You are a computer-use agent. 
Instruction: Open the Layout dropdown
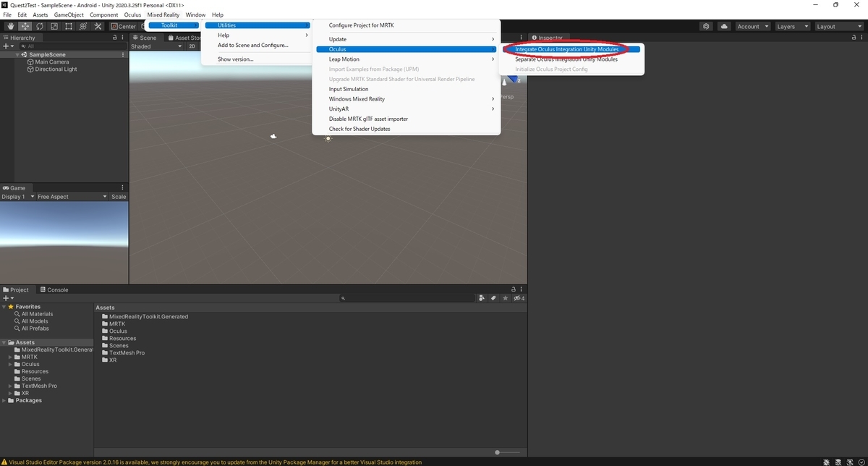[838, 26]
